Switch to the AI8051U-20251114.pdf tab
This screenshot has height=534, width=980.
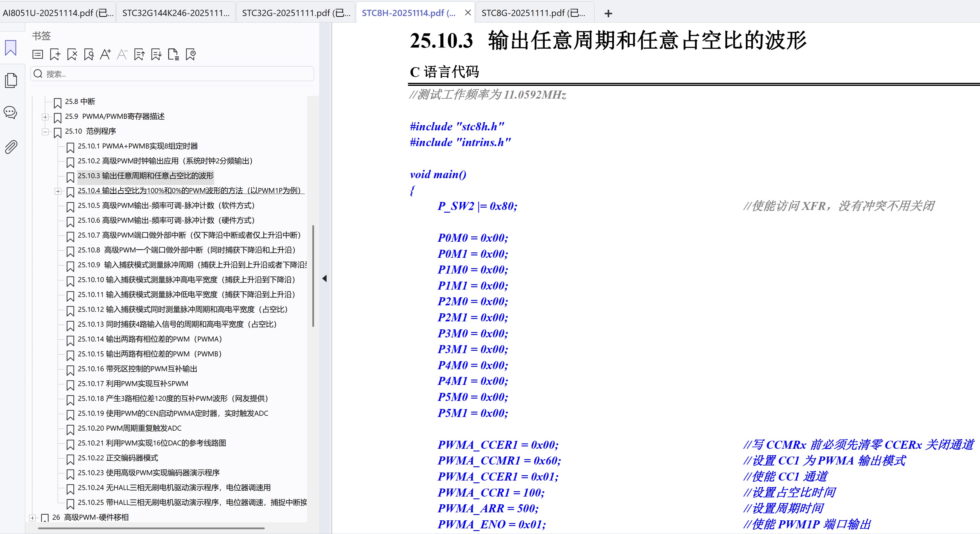pos(57,12)
